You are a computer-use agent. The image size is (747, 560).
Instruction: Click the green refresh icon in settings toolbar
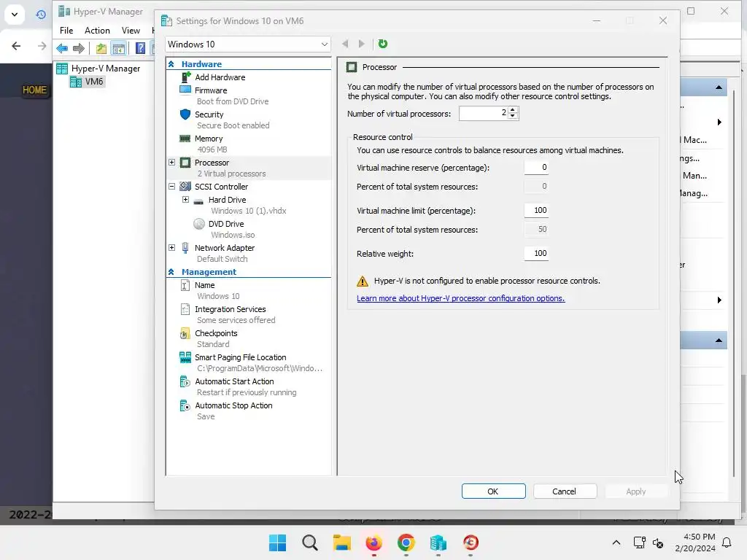[x=382, y=44]
